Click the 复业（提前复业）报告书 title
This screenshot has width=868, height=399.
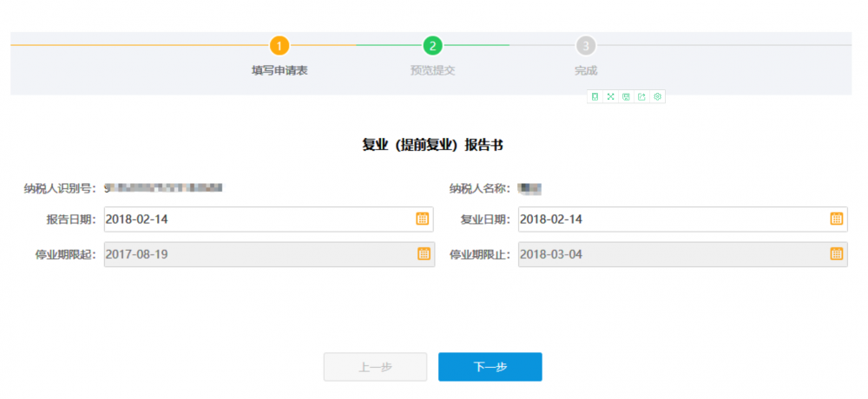tap(432, 145)
